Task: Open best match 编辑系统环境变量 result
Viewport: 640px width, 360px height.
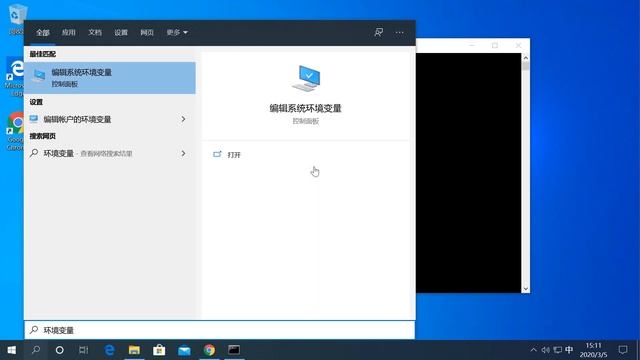Action: coord(110,78)
